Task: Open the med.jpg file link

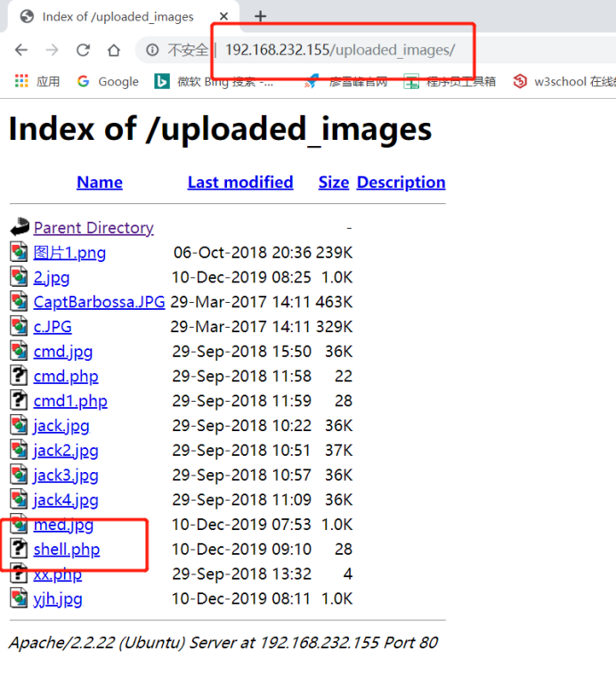Action: coord(63,525)
